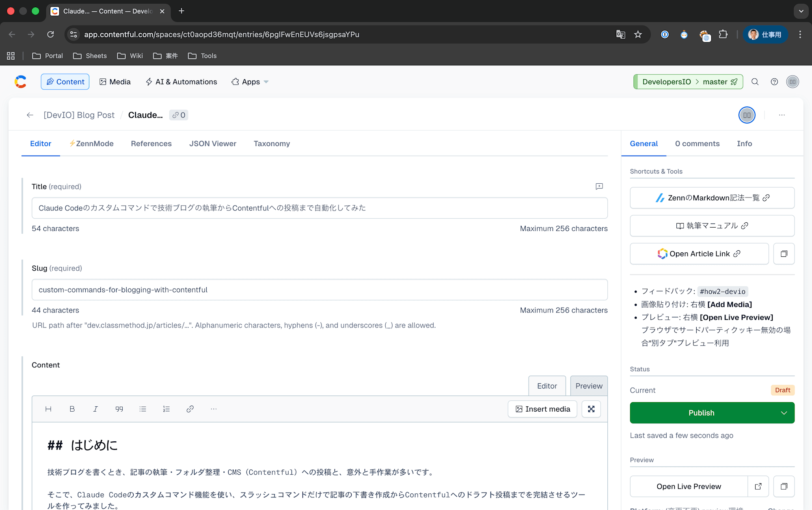Open the Publish button dropdown arrow
The width and height of the screenshot is (812, 510).
(784, 413)
